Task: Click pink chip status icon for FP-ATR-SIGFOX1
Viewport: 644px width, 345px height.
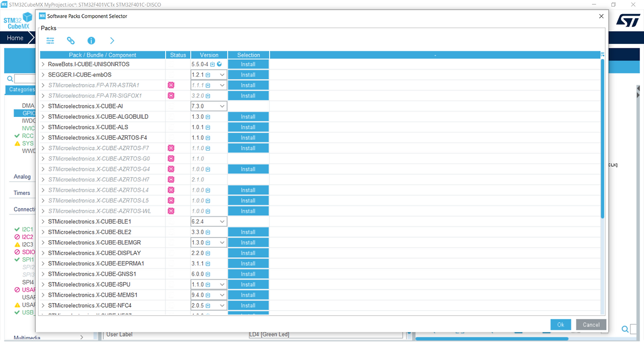Action: (171, 96)
